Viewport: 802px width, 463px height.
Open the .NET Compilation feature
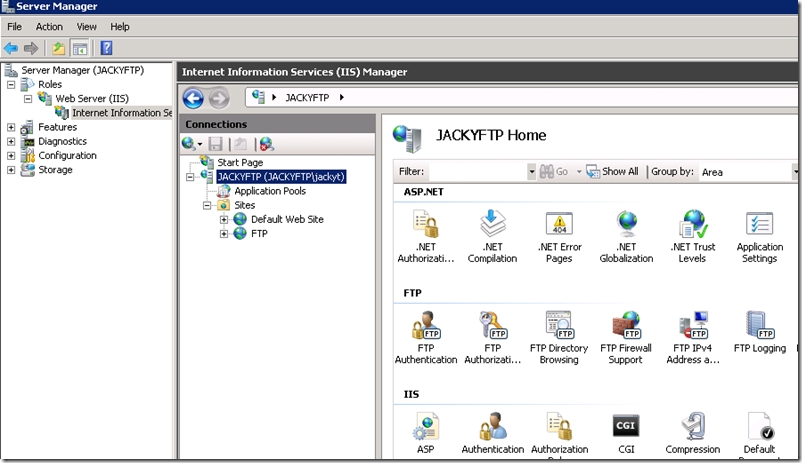tap(492, 235)
